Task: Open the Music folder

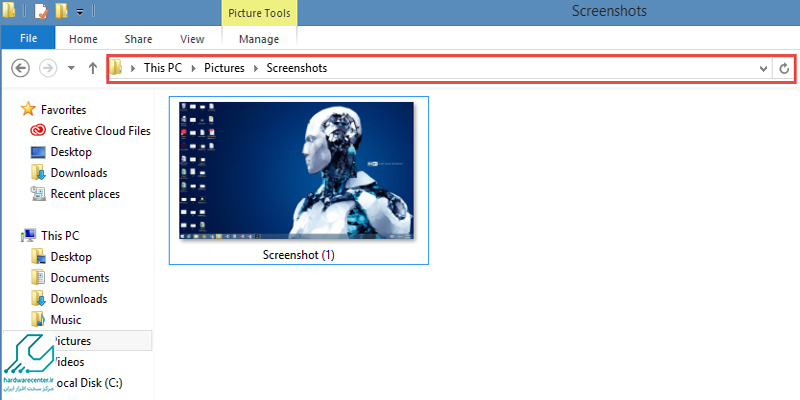Action: [66, 320]
